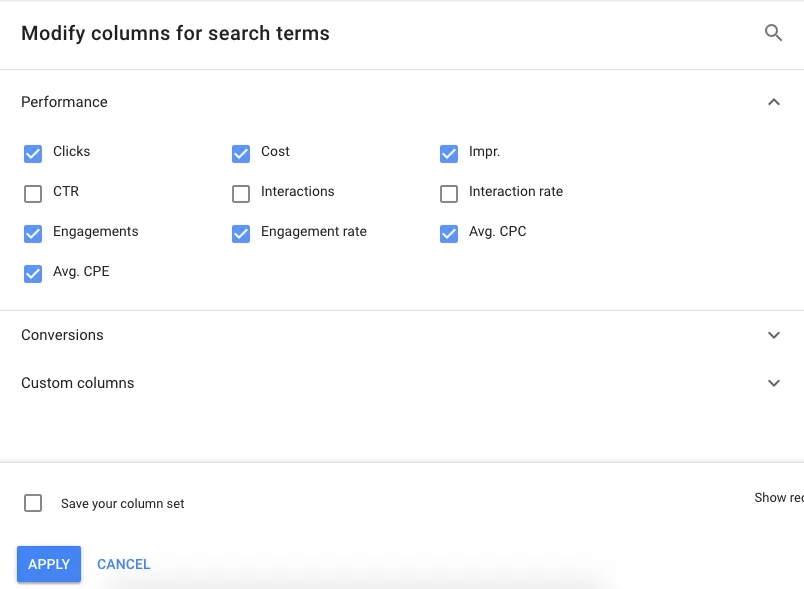Viewport: 804px width, 589px height.
Task: Click the Conversions header label
Action: click(62, 335)
